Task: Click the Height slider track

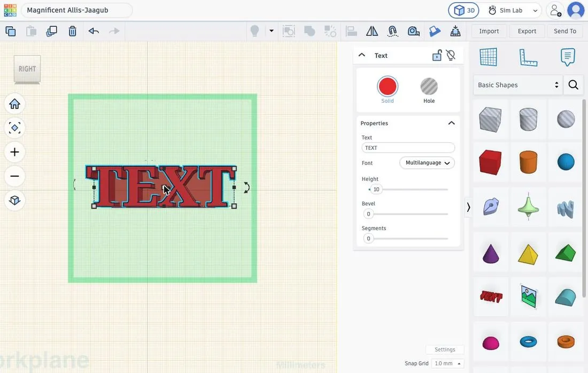Action: pos(409,189)
